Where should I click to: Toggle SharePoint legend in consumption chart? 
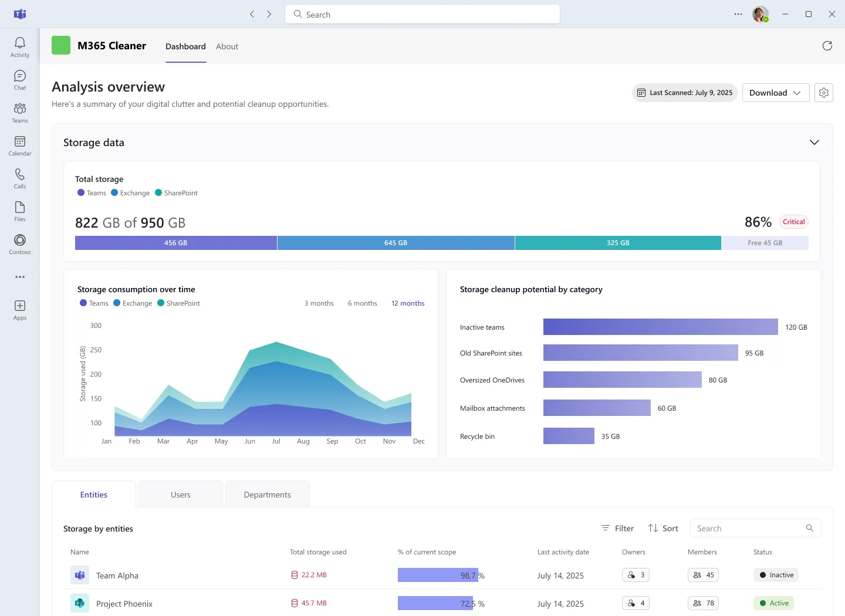[x=178, y=303]
